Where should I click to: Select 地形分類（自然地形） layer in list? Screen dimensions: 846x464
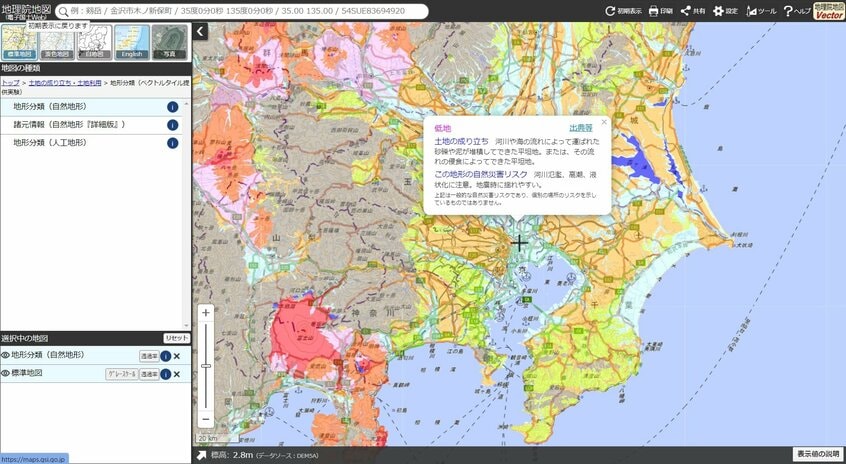pyautogui.click(x=91, y=107)
